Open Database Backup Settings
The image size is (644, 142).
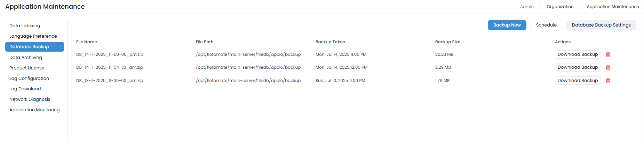601,25
